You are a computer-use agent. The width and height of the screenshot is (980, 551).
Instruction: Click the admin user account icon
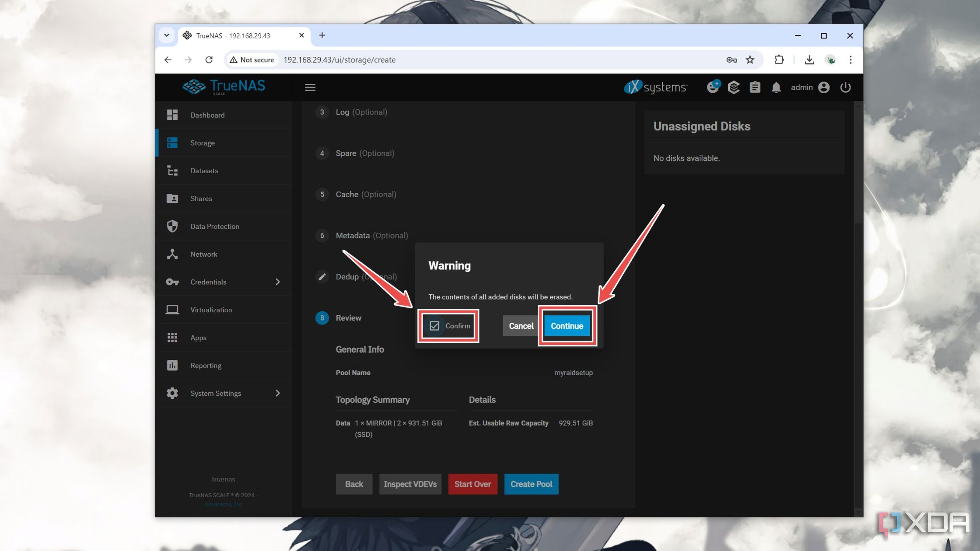[x=823, y=87]
